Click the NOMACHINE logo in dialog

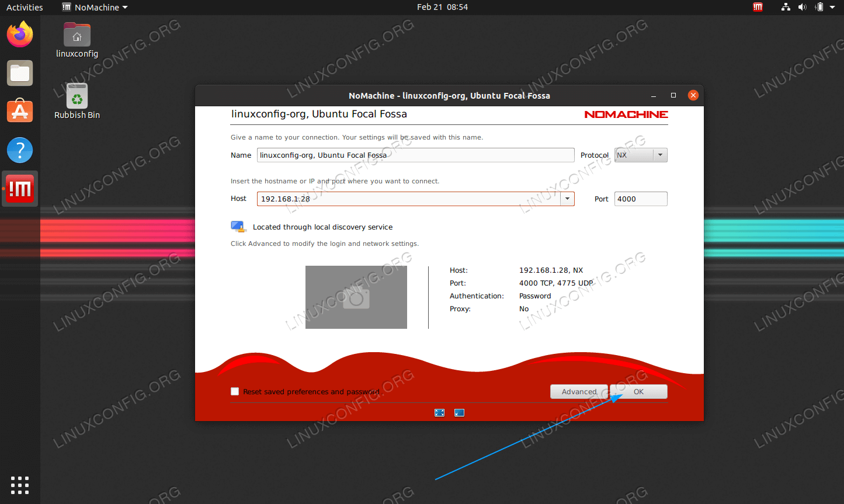tap(626, 114)
